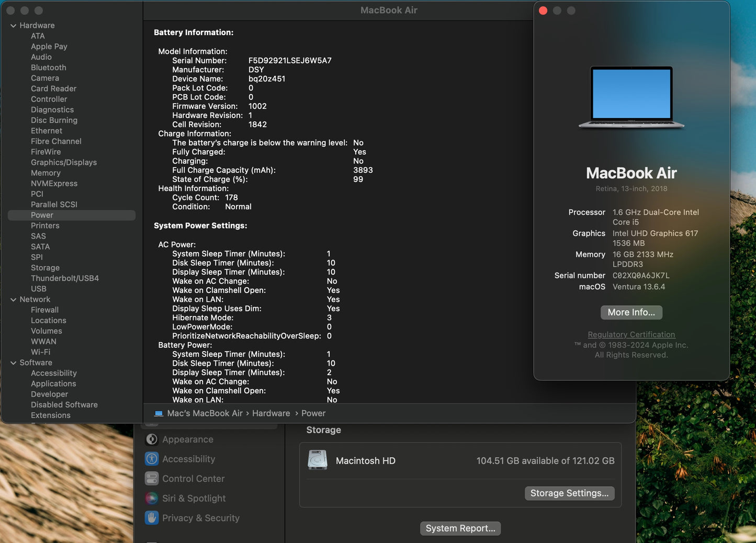Screen dimensions: 756x543
Task: Open Privacy & Security hand icon
Action: [152, 518]
